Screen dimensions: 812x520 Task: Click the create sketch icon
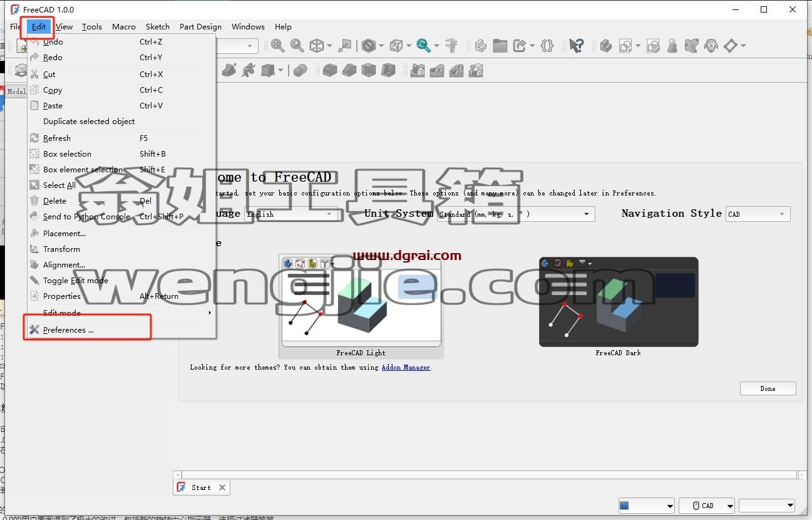click(625, 46)
